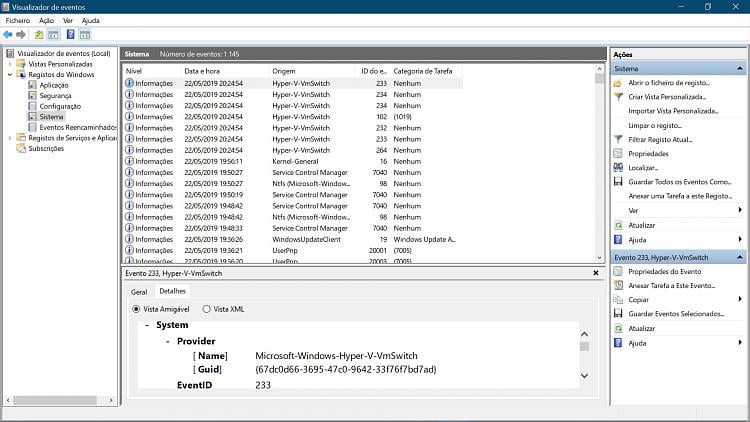Click the Anexar Tarefa a Este Evento icon

pos(618,285)
